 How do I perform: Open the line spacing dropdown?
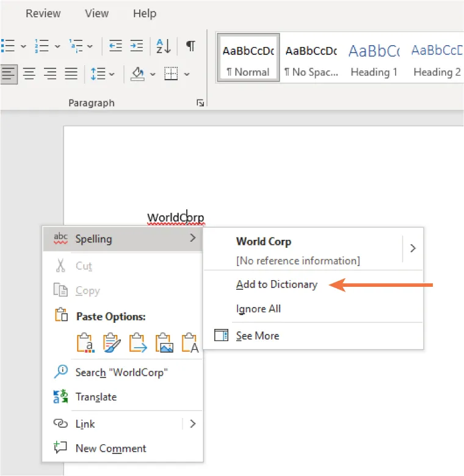tap(111, 74)
